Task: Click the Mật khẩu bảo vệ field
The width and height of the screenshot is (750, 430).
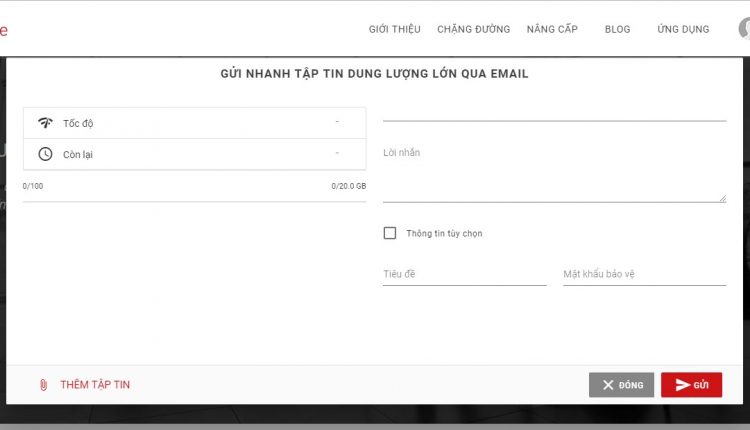Action: click(x=644, y=275)
